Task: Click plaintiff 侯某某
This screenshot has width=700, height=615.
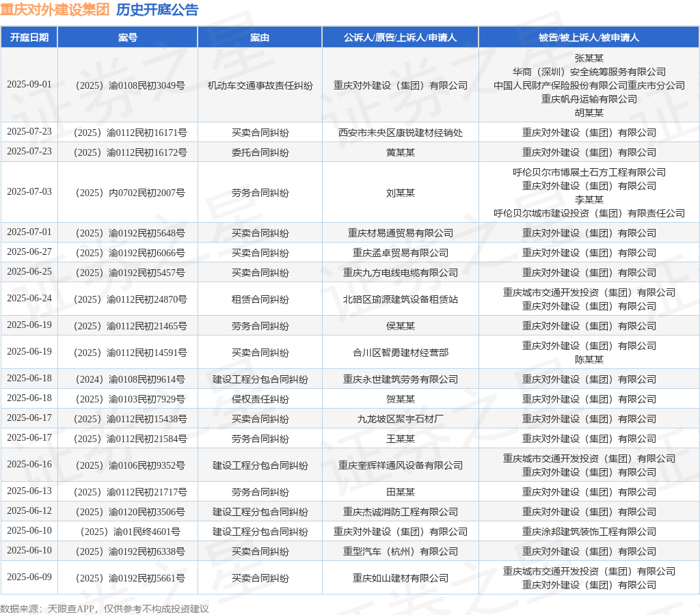Action: pos(400,326)
